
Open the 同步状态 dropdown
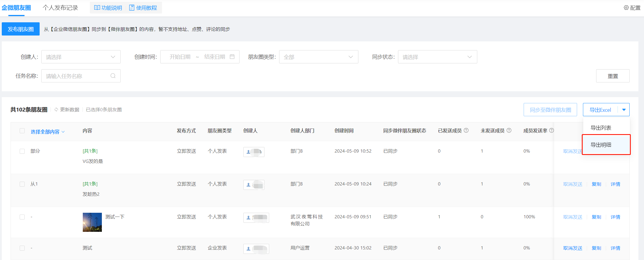[x=438, y=57]
